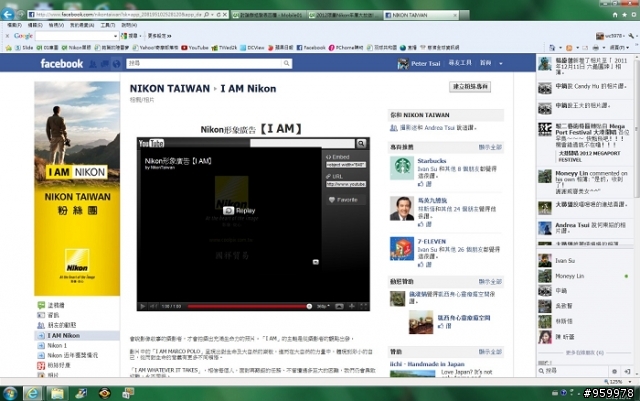
Task: Click the wall speech-bubble icon in sidebar
Action: 41,305
